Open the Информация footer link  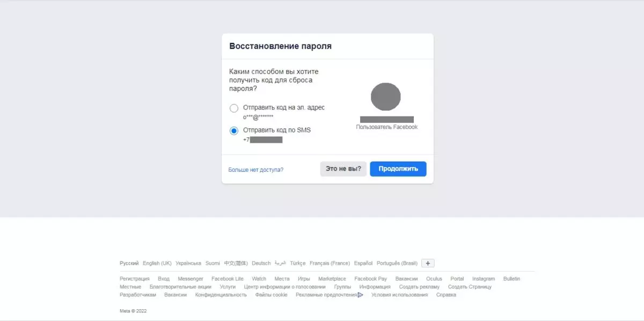click(x=375, y=287)
